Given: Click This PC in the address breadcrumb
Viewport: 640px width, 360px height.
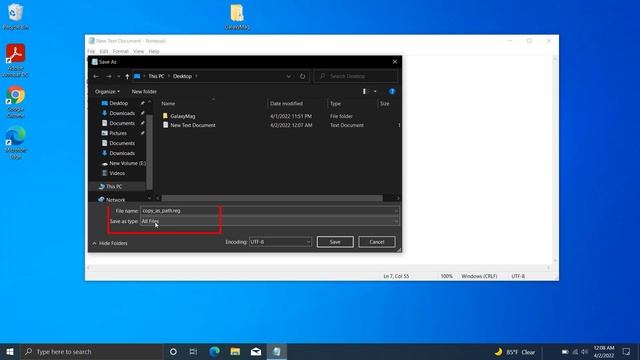Looking at the screenshot, I should (156, 76).
